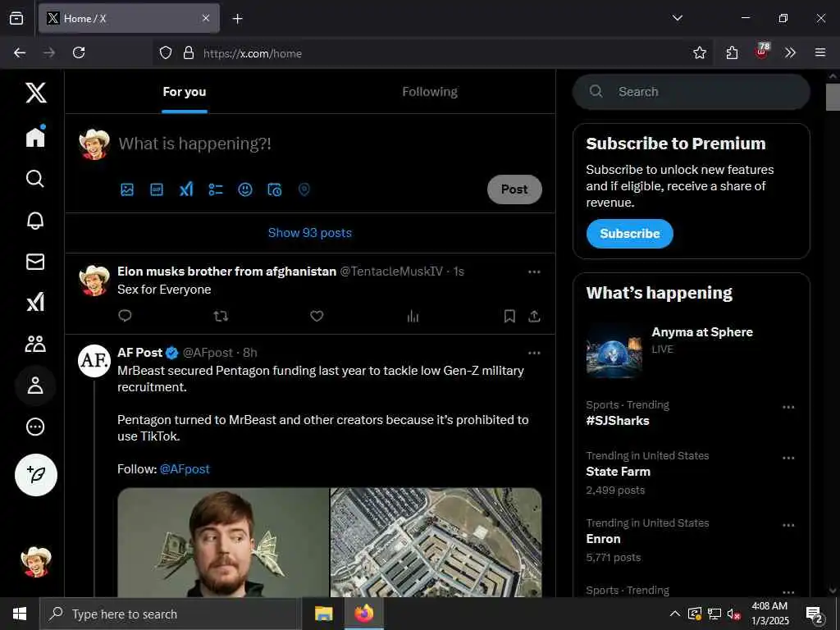Open the Enron trending topic
The height and width of the screenshot is (630, 840).
point(603,539)
